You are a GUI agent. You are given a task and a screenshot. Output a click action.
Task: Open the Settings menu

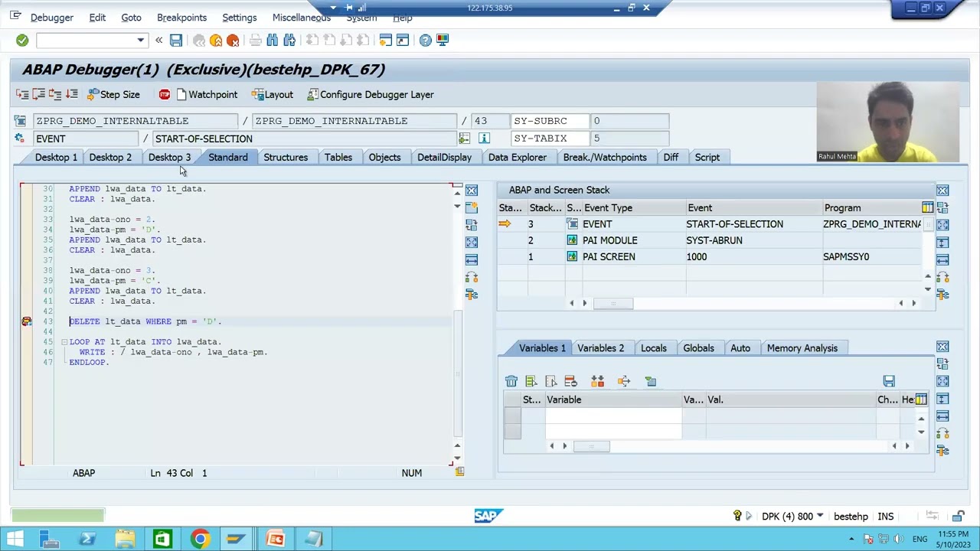click(240, 17)
